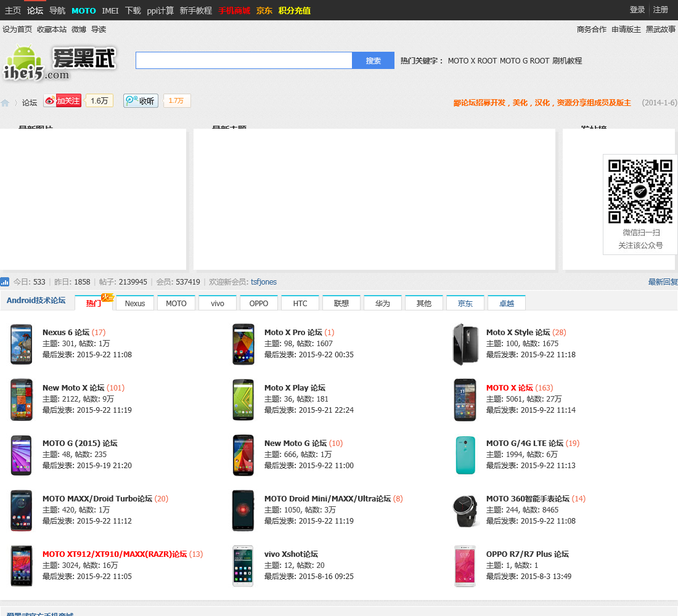
Task: Click hot keyword MOTO X ROOT
Action: coord(472,61)
